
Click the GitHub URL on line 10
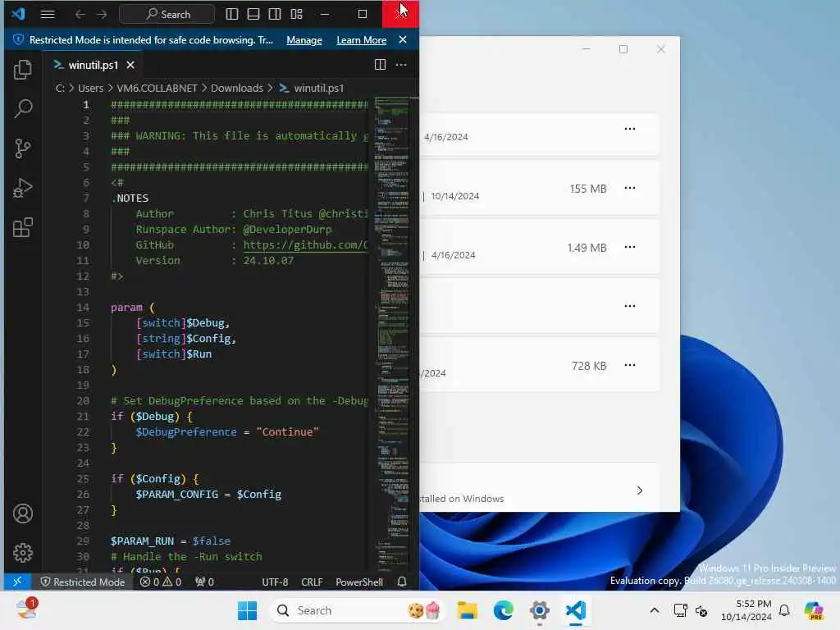pos(305,244)
